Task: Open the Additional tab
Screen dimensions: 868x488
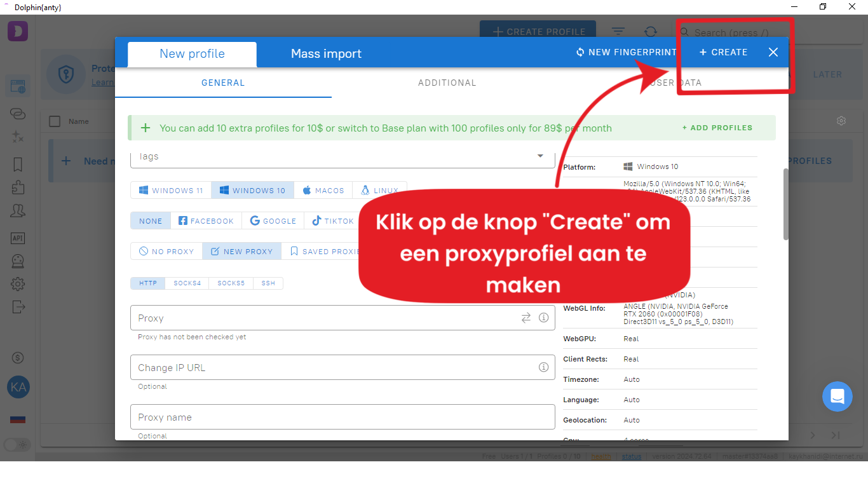Action: coord(447,83)
